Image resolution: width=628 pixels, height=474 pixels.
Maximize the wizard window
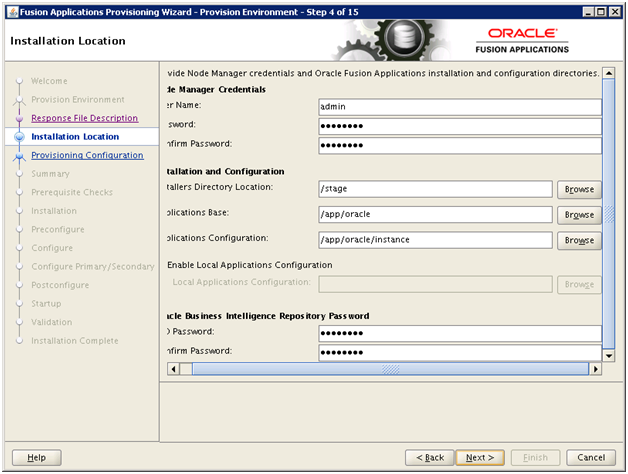[601, 12]
